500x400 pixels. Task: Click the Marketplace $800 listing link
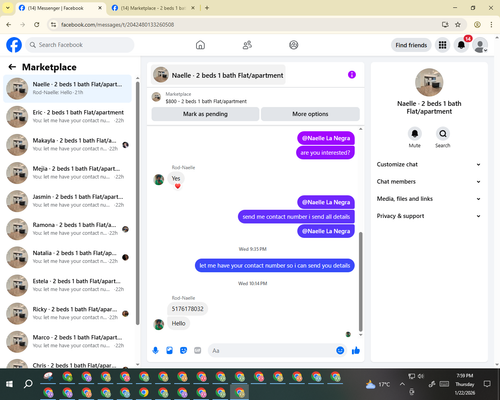[206, 101]
